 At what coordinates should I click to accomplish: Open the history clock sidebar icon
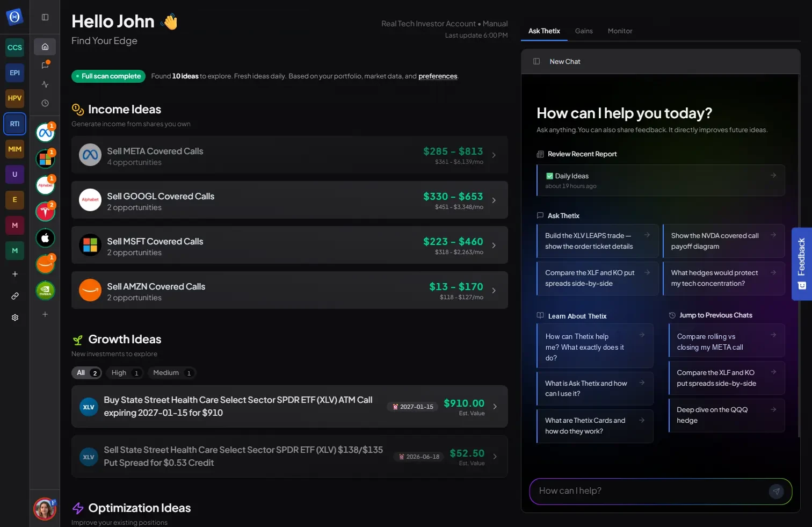(45, 103)
